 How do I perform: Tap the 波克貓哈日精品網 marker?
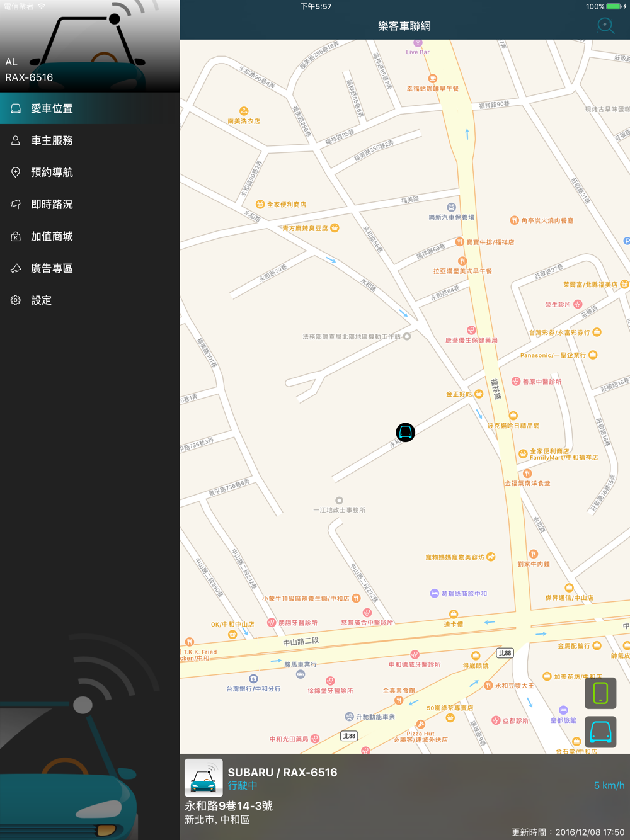(513, 416)
